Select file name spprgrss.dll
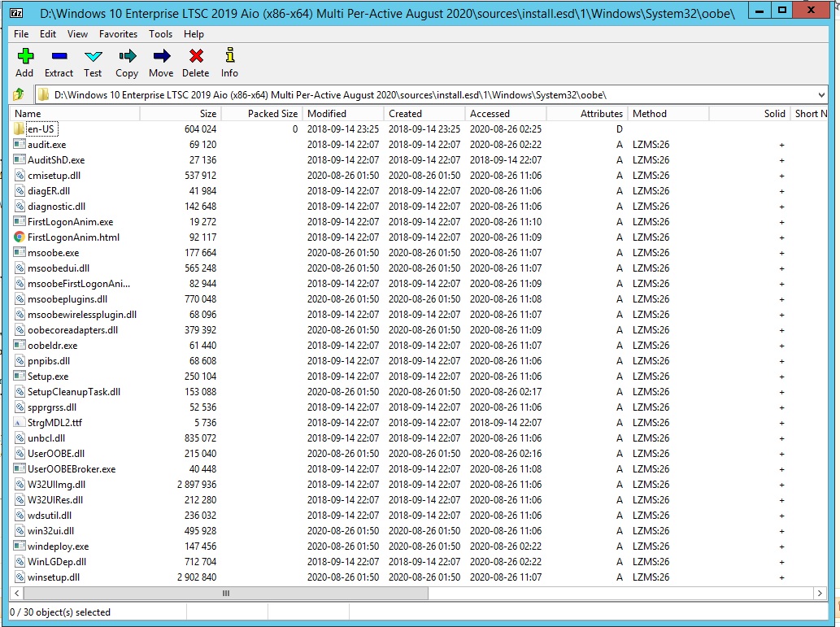The width and height of the screenshot is (840, 627). [52, 407]
